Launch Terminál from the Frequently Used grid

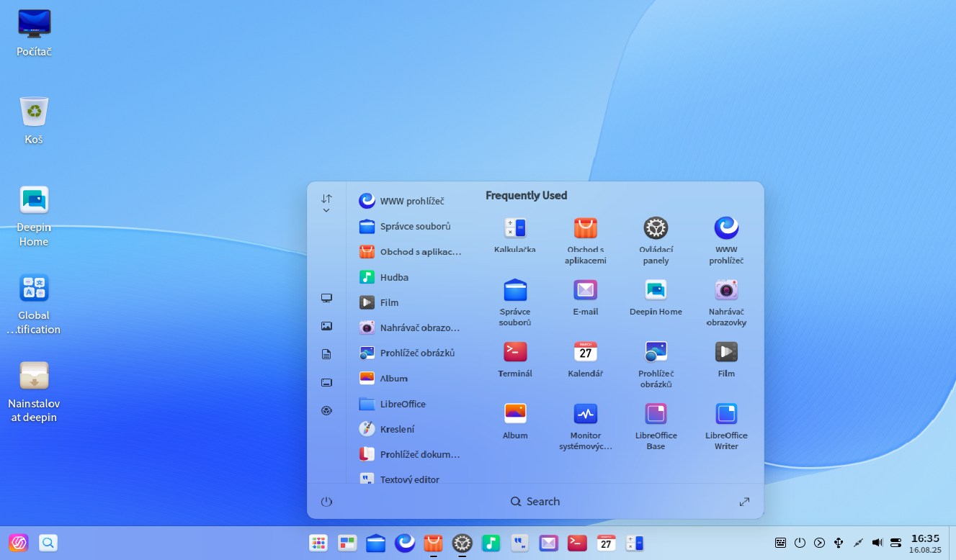pyautogui.click(x=515, y=359)
